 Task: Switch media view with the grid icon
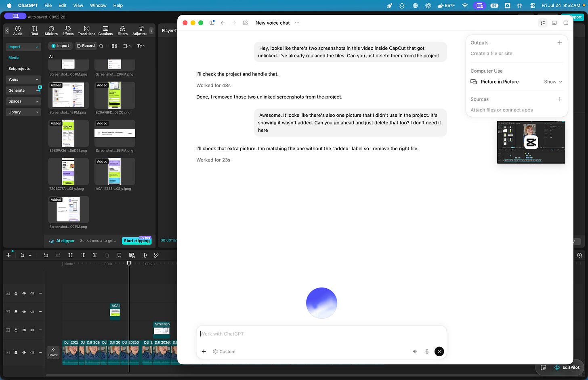114,46
